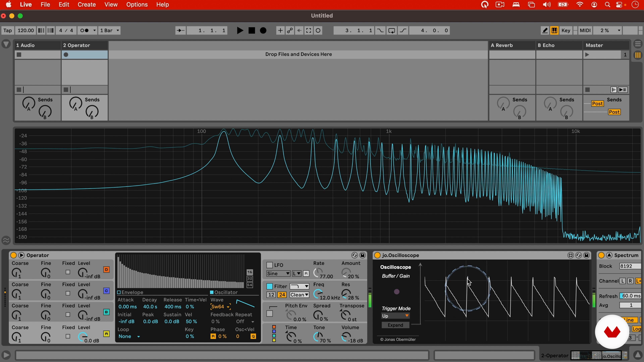Toggle the Automation Arm icon
Viewport: 644px width, 362px height.
(290, 31)
